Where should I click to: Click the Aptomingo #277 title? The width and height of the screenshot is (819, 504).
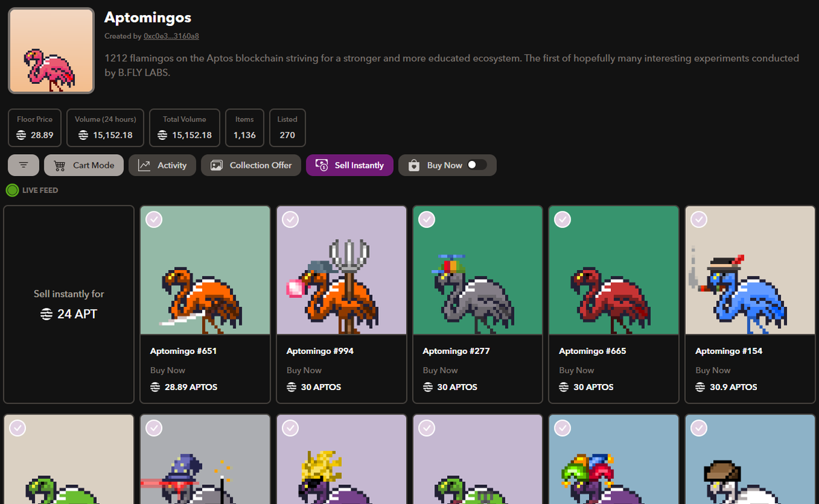pos(456,351)
